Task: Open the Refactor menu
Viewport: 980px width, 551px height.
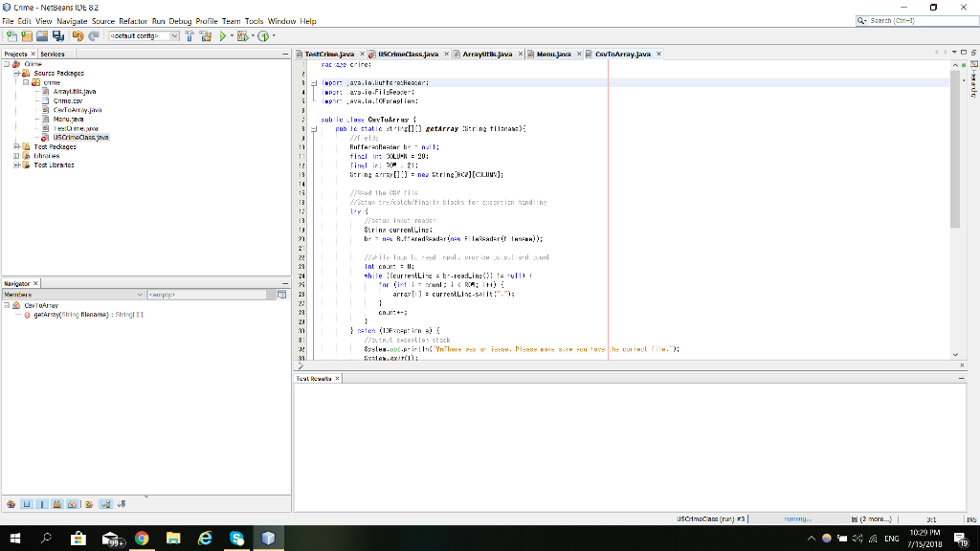Action: click(133, 21)
